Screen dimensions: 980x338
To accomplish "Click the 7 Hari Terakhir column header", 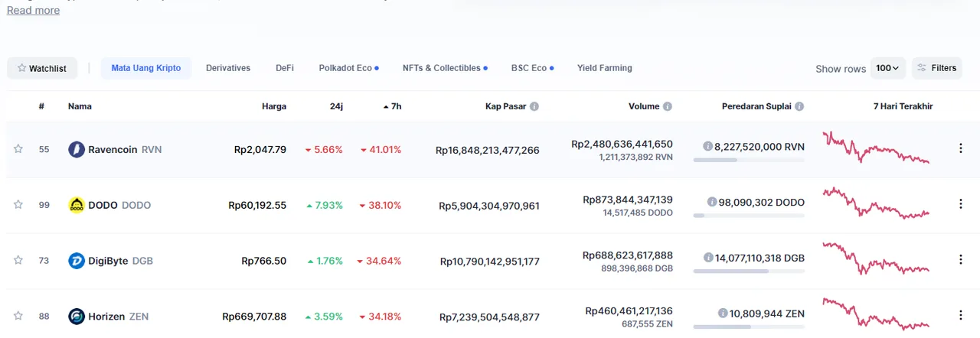I will tap(903, 106).
